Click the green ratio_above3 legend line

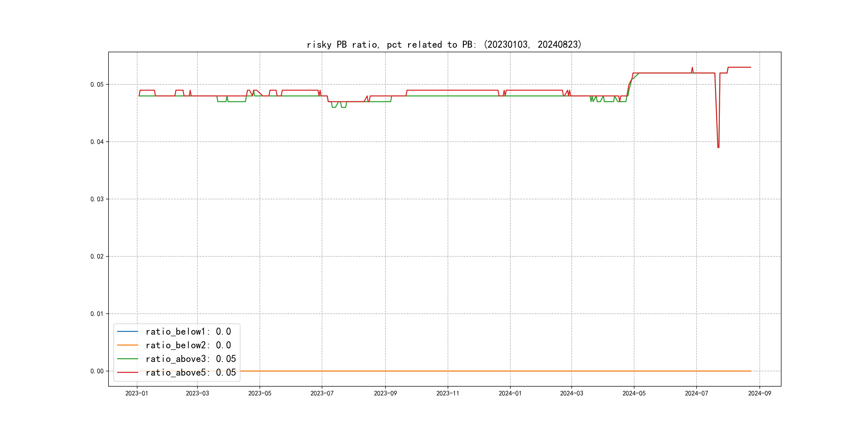[x=127, y=359]
